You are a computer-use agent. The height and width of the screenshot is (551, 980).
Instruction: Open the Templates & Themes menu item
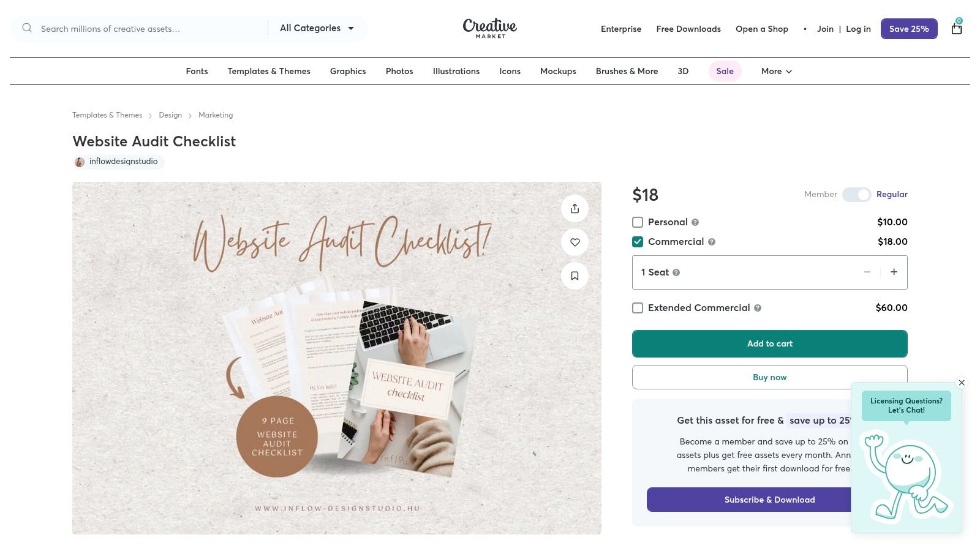point(269,71)
